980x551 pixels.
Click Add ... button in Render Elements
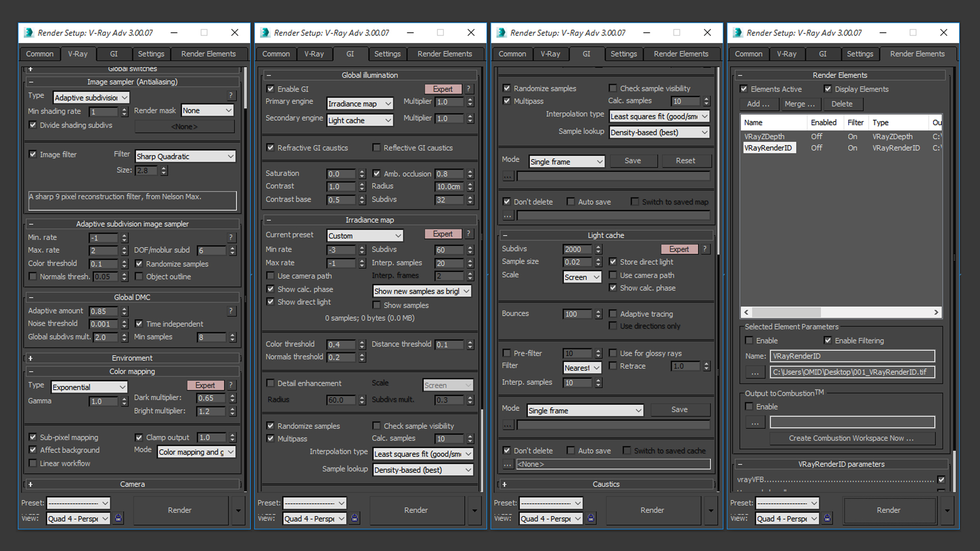pyautogui.click(x=758, y=104)
